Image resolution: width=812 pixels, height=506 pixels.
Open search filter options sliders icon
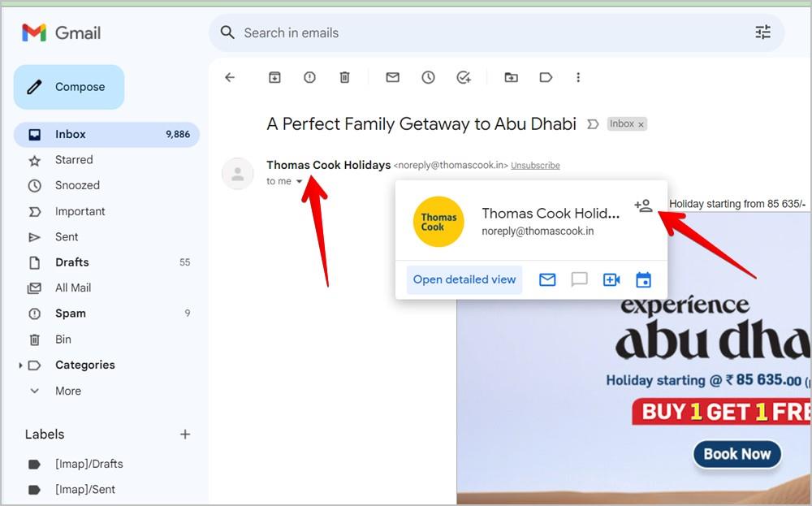pos(762,32)
